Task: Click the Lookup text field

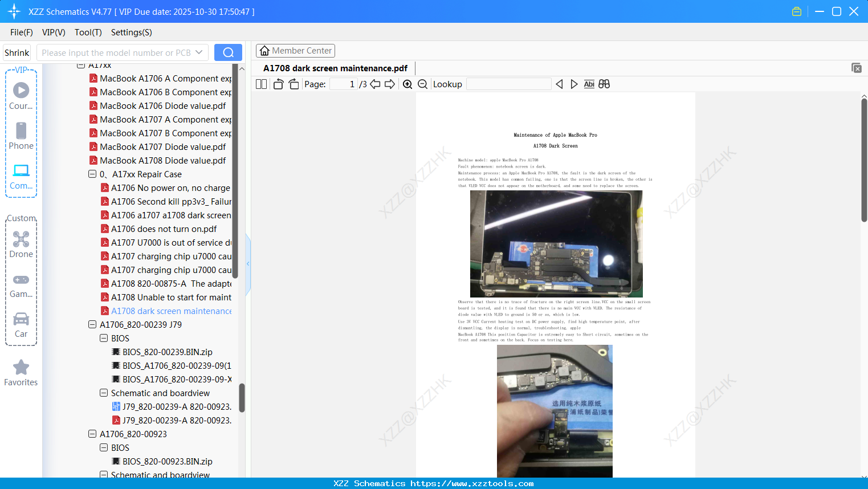Action: pos(509,84)
